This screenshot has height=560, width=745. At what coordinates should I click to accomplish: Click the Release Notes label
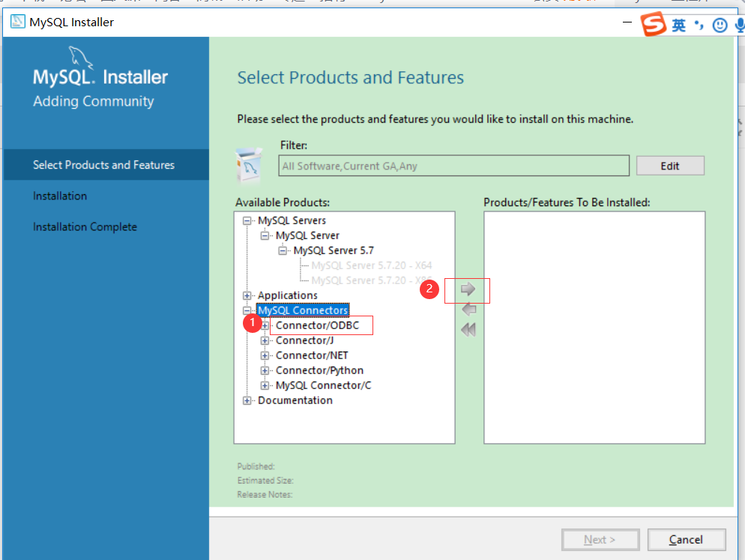(x=265, y=495)
